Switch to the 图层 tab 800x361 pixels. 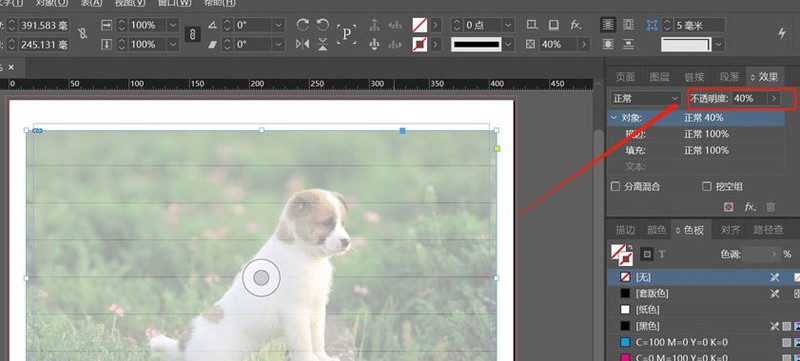coord(659,77)
